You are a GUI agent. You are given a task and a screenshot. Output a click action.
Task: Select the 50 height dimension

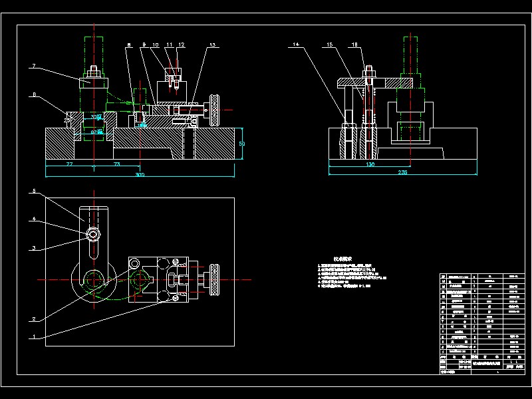(242, 144)
